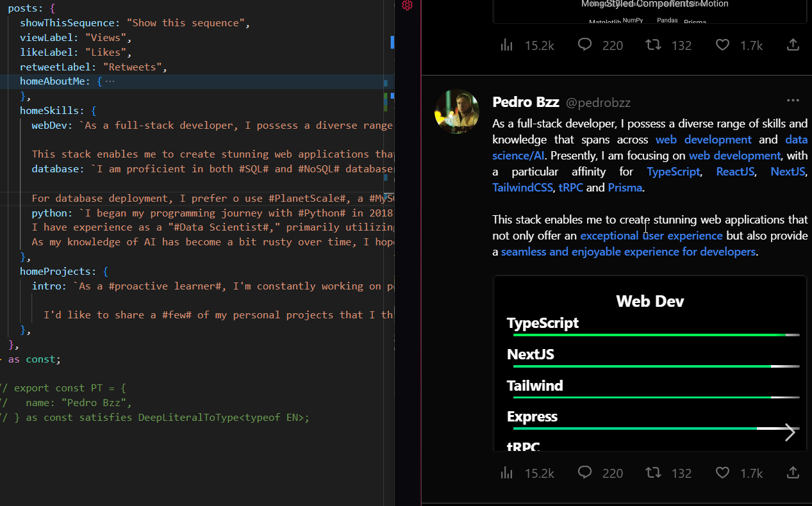Click the 'webDev' key in the code
This screenshot has width=812, height=506.
pyautogui.click(x=49, y=125)
